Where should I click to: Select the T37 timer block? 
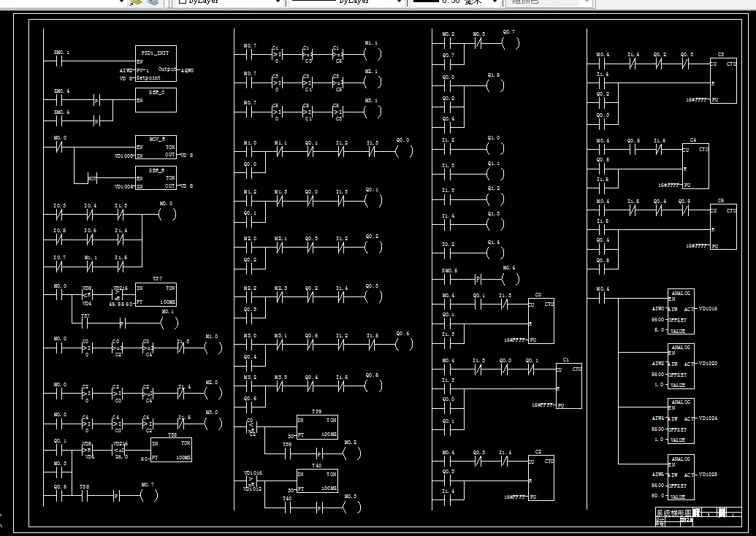click(x=156, y=294)
